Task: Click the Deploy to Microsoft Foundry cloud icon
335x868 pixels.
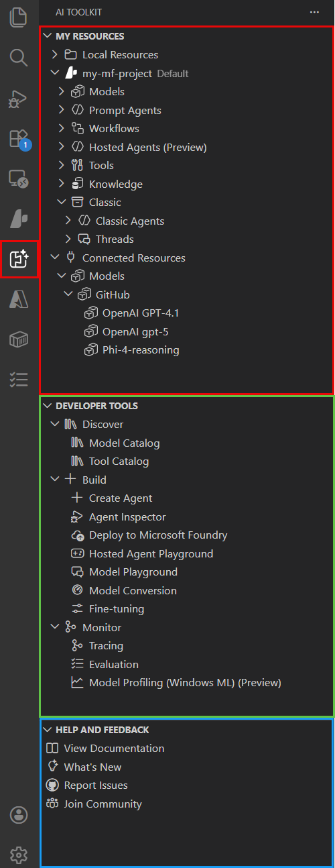Action: 77,535
